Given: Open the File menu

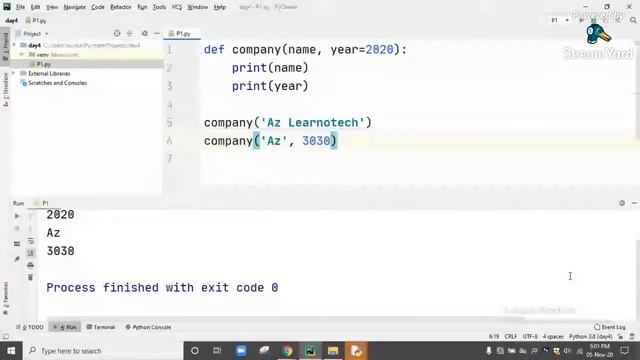Looking at the screenshot, I should point(20,7).
